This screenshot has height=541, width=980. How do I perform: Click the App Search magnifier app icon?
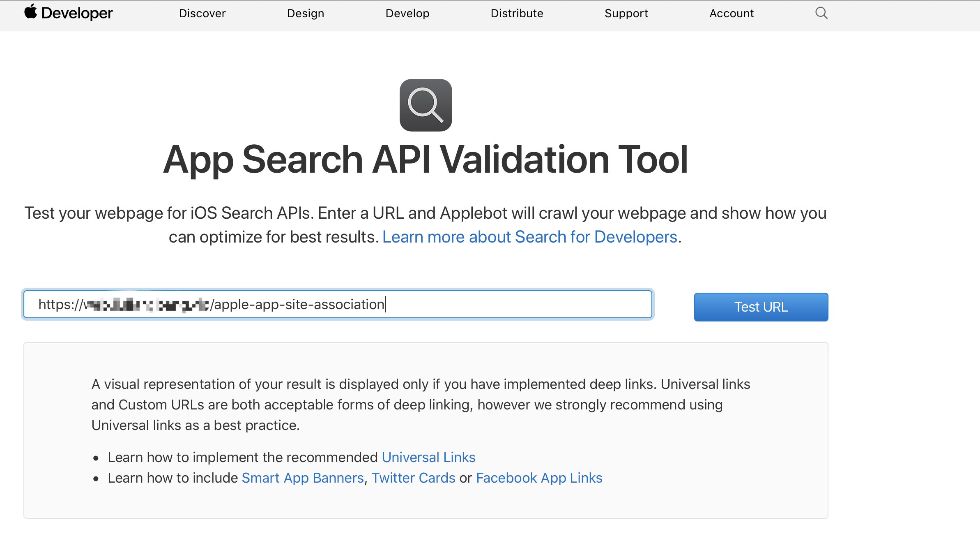(x=426, y=105)
